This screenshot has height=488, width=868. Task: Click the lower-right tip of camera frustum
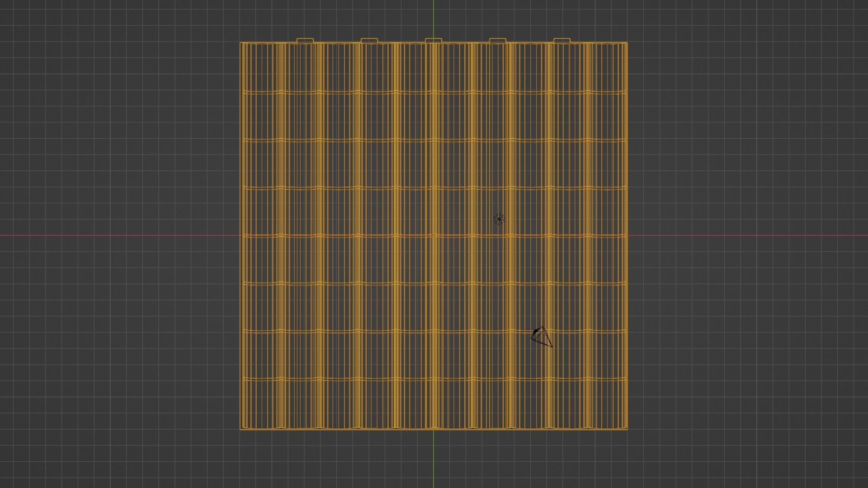point(552,347)
